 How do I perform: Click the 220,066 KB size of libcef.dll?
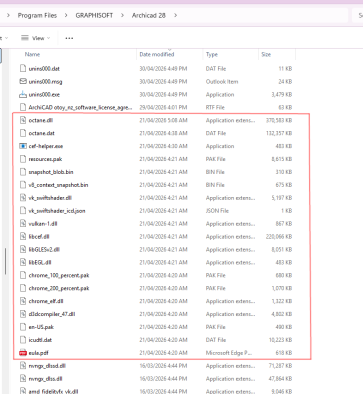pos(279,237)
